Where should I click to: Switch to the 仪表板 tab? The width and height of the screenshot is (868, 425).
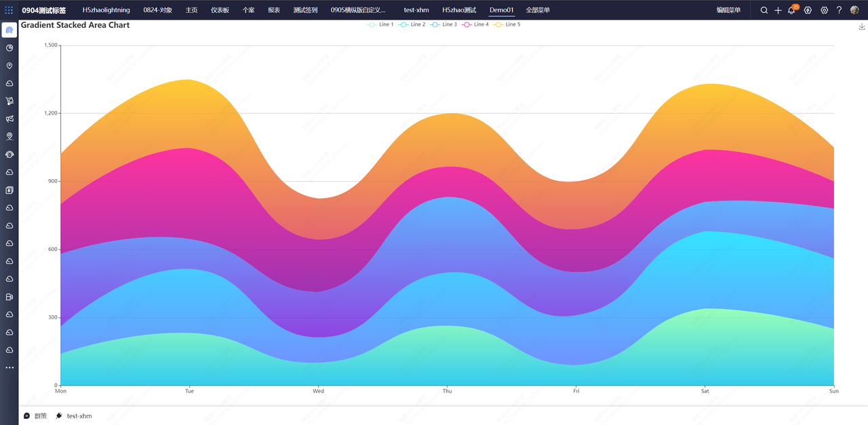click(x=220, y=10)
